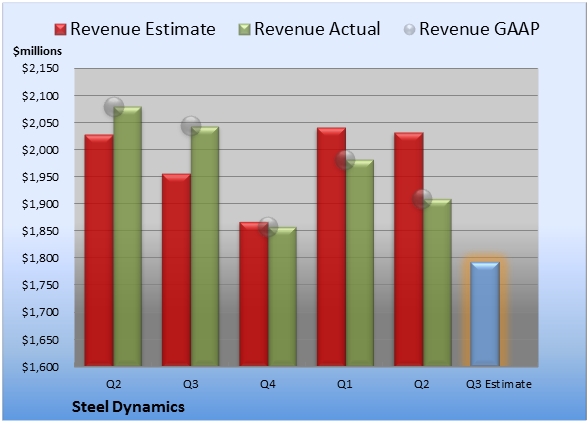Click the 'Q3' category label
The height and width of the screenshot is (422, 588).
[191, 384]
